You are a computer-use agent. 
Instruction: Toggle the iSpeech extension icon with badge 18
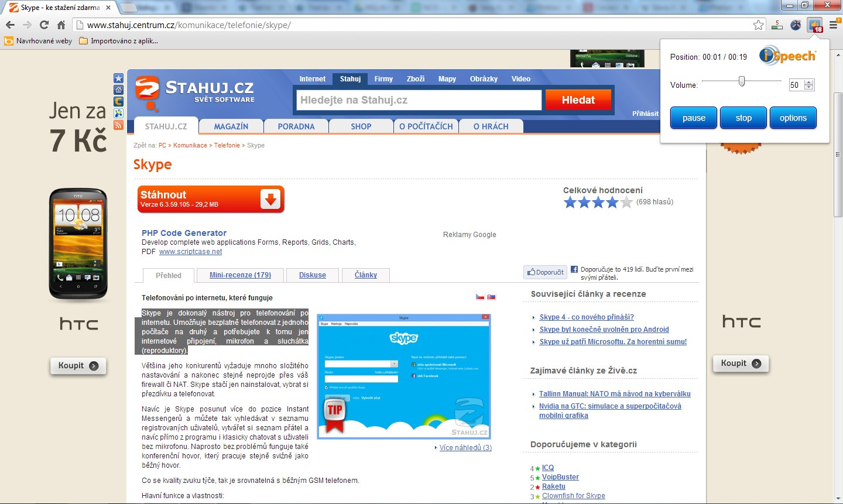[814, 25]
